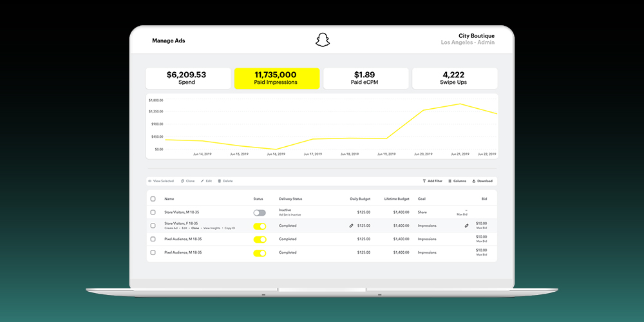The height and width of the screenshot is (322, 644).
Task: Open the Columns chooser
Action: point(457,181)
